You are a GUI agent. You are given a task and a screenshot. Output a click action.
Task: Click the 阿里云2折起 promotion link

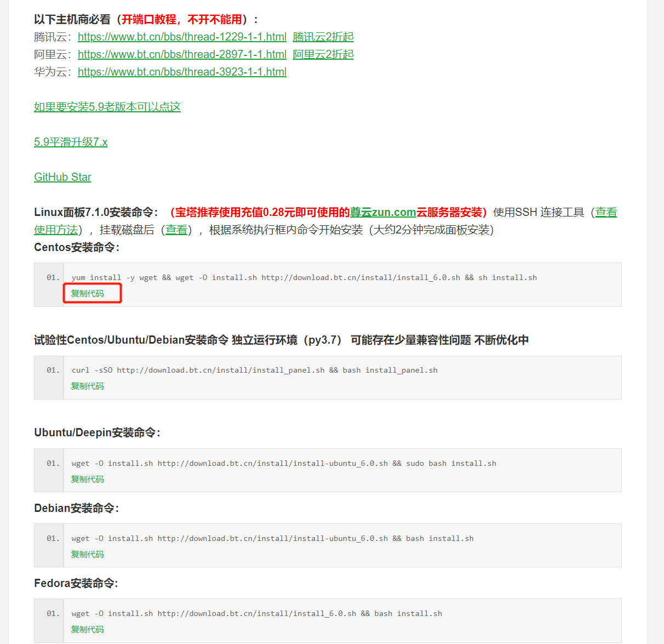(x=323, y=54)
